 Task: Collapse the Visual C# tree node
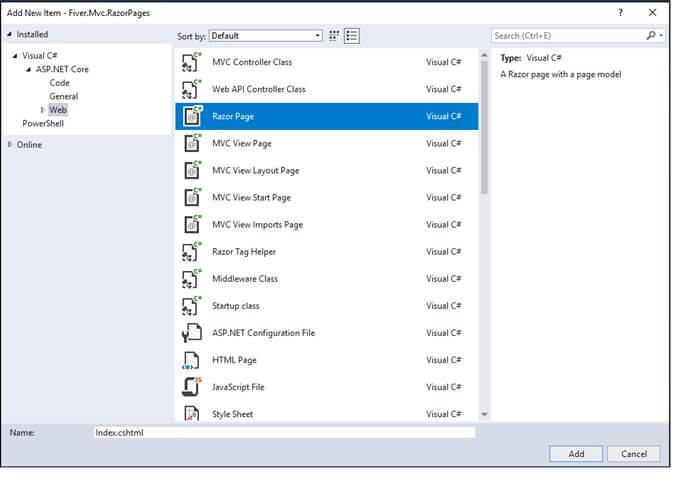point(15,56)
